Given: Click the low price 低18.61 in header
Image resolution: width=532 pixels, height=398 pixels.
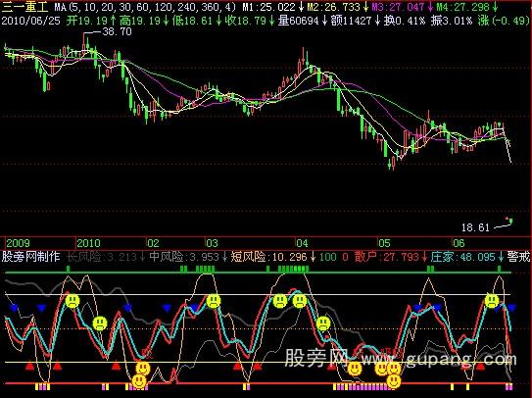Looking at the screenshot, I should tap(197, 21).
